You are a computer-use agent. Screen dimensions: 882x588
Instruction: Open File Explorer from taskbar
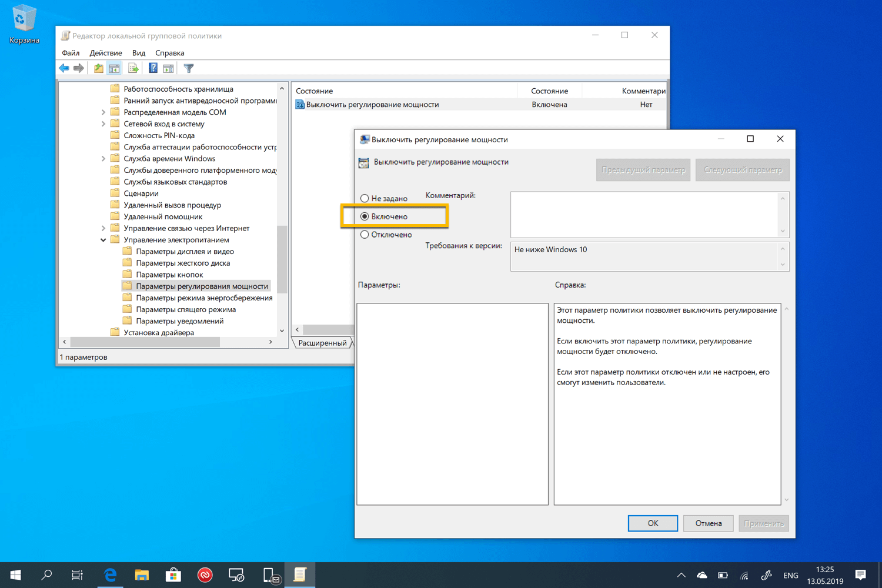click(x=142, y=575)
